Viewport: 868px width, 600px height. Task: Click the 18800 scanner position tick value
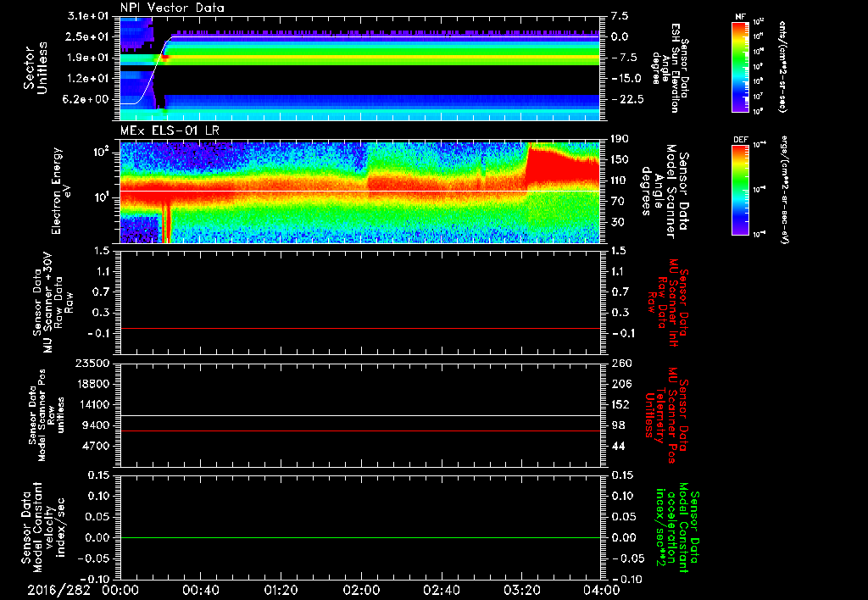pos(92,384)
